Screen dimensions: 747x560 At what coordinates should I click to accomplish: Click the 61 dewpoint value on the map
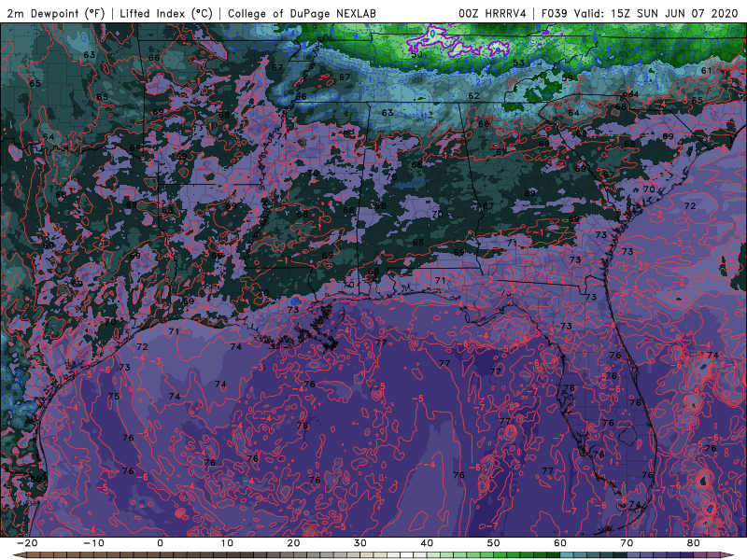click(x=707, y=71)
